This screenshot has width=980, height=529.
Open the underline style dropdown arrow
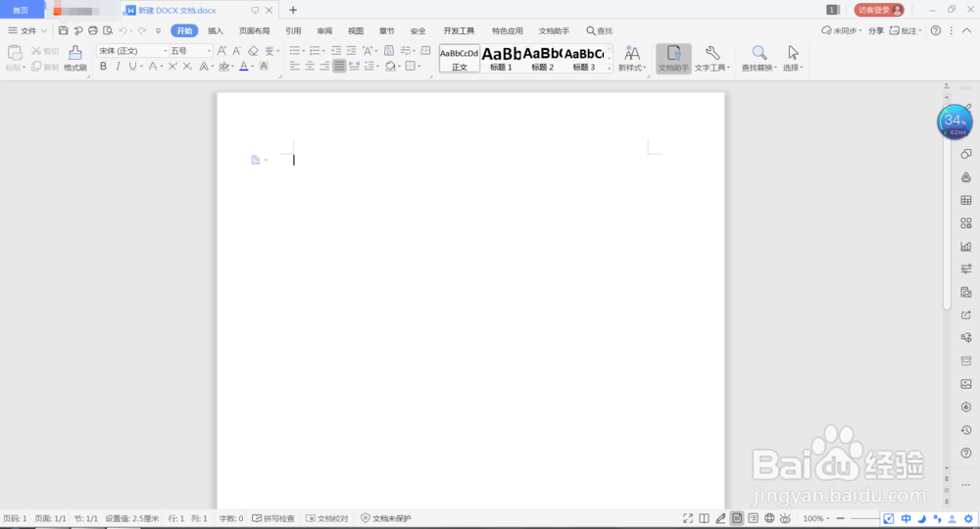(142, 67)
